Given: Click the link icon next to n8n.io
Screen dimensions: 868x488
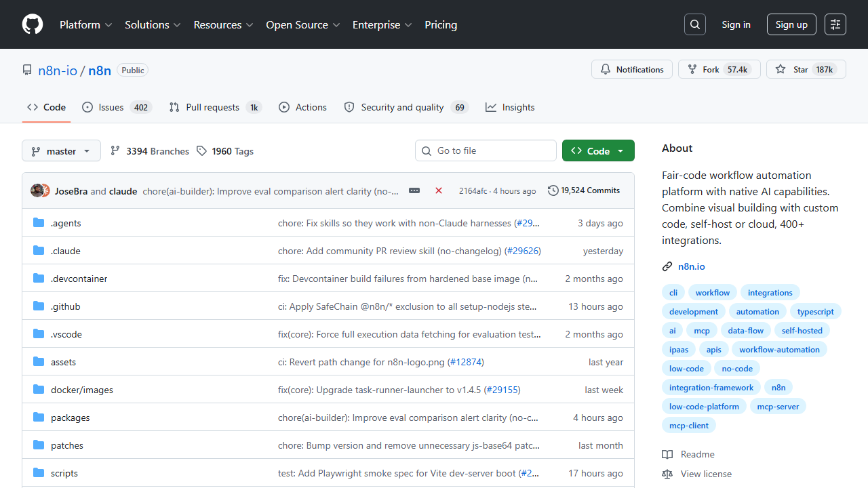Looking at the screenshot, I should [667, 266].
